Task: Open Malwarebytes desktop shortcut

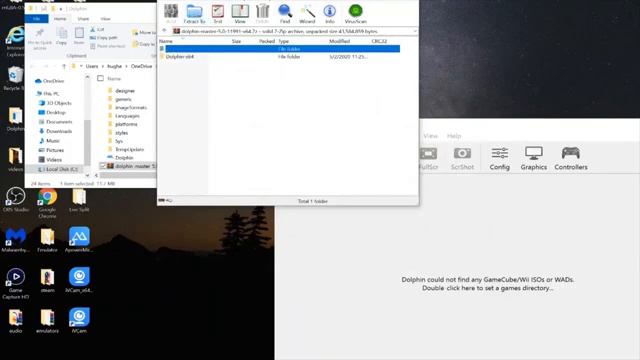Action: coord(16,240)
